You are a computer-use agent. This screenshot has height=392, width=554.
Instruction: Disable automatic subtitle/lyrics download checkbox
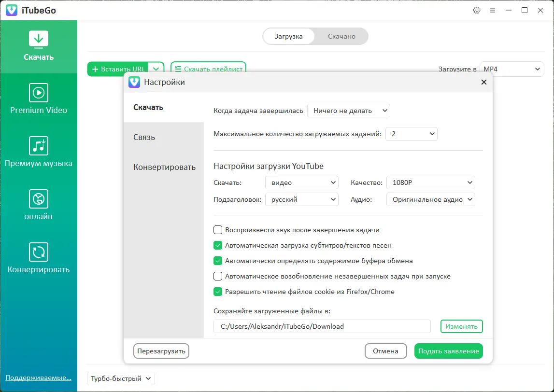click(217, 245)
